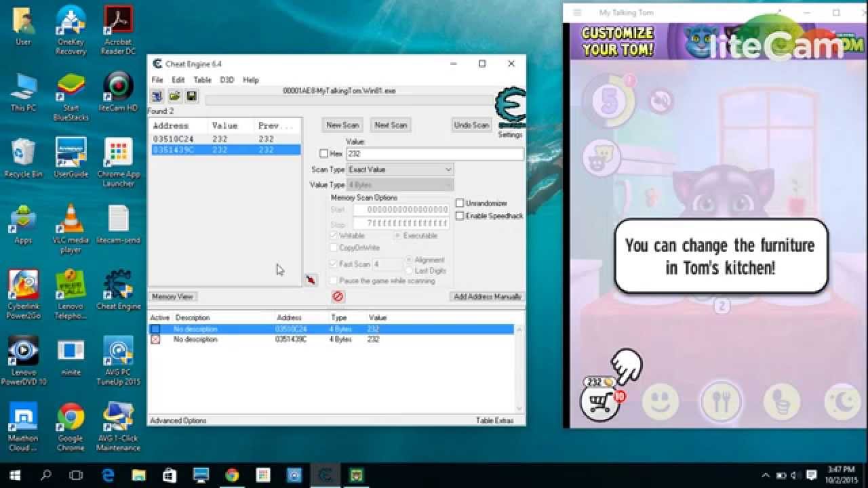Select found address 03510C24 row
868x488 pixels.
tap(224, 139)
